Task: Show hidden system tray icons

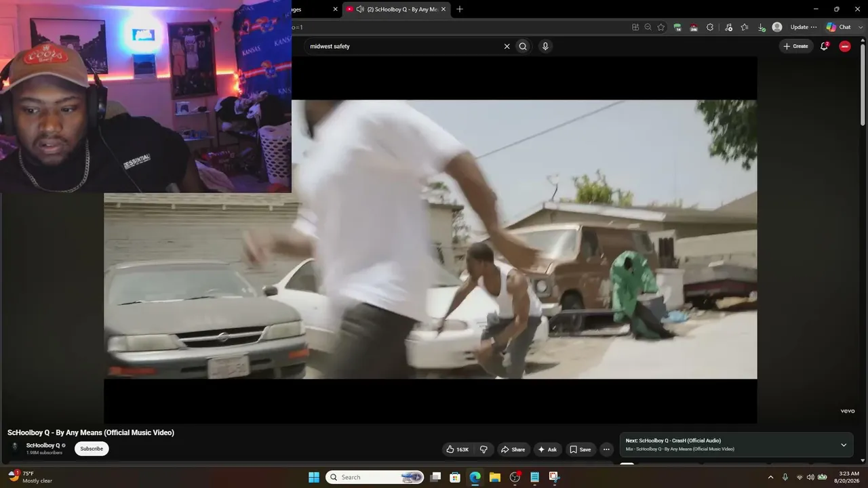Action: (x=770, y=477)
